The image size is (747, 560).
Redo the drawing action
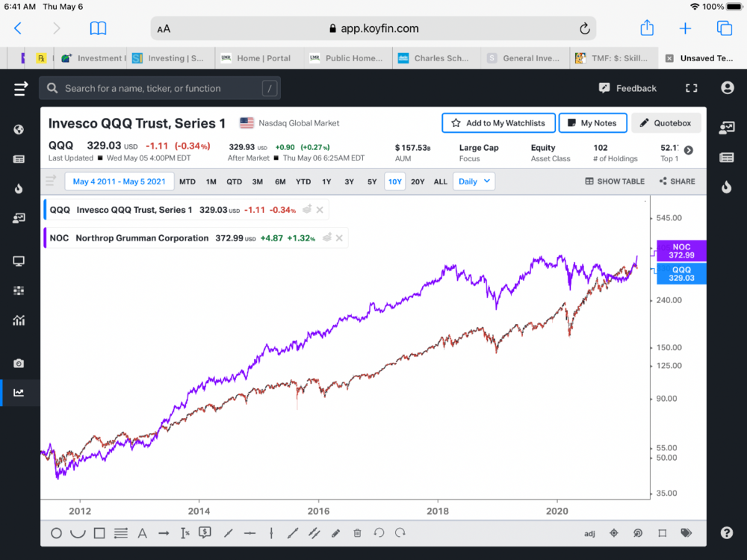point(400,533)
